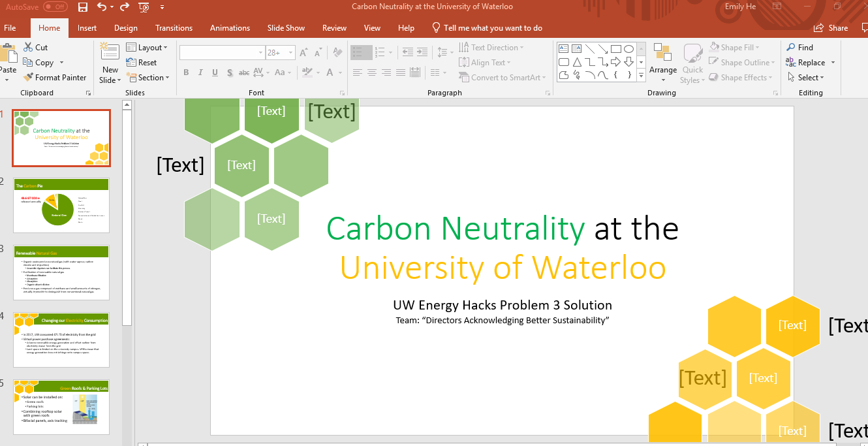Select the rounded rectangle shape
The width and height of the screenshot is (868, 446).
563,62
